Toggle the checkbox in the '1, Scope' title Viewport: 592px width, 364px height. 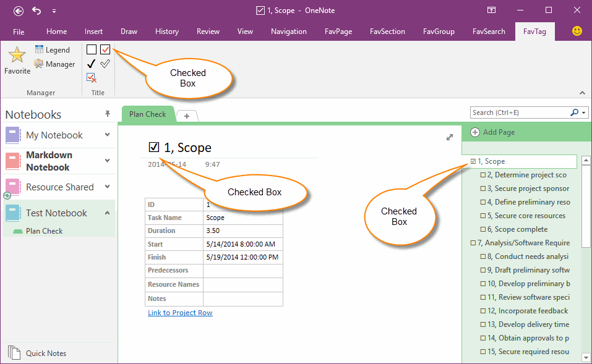[153, 147]
